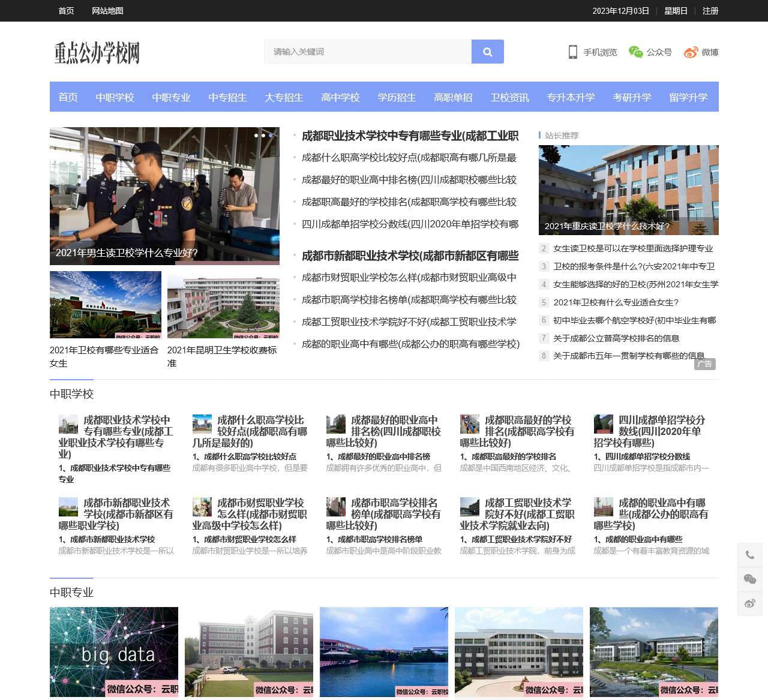Viewport: 768px width, 700px height.
Task: Click the active blue underline indicator below 2021年卫校 item
Action: click(x=71, y=378)
